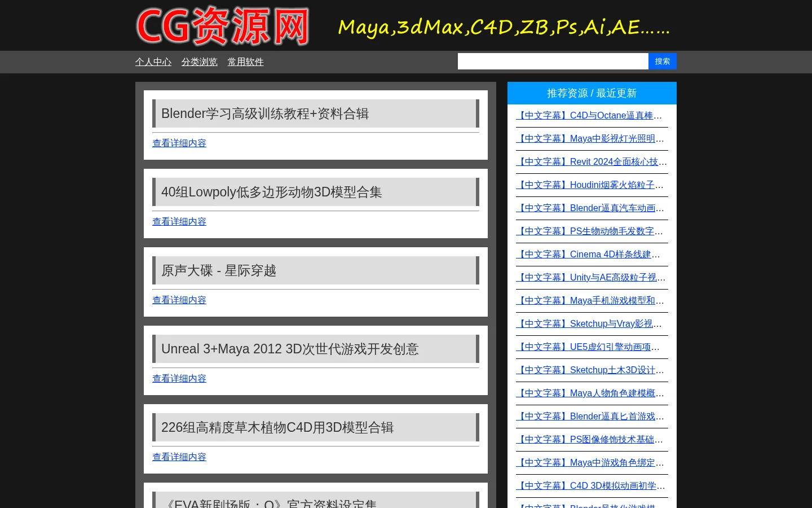
Task: Open sidebar link C4D与Octane逼真
Action: (589, 116)
